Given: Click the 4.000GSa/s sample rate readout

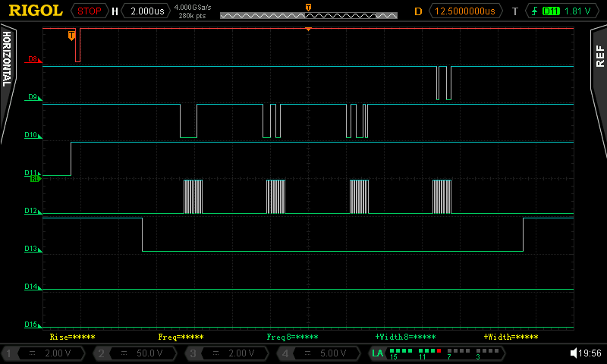Looking at the screenshot, I should (193, 7).
